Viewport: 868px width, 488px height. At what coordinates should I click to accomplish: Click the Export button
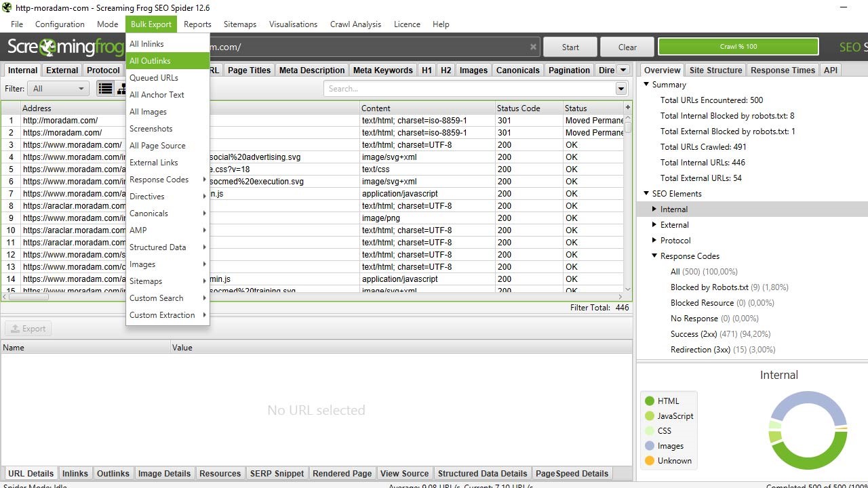point(28,329)
